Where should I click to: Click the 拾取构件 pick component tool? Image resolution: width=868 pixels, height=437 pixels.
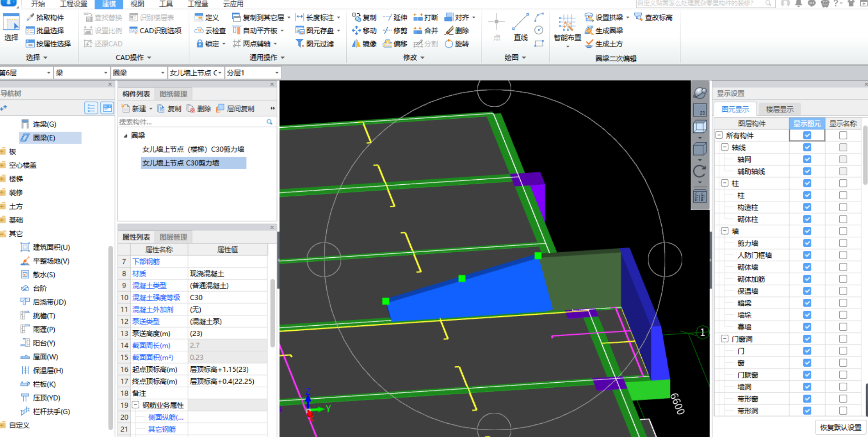[x=45, y=17]
